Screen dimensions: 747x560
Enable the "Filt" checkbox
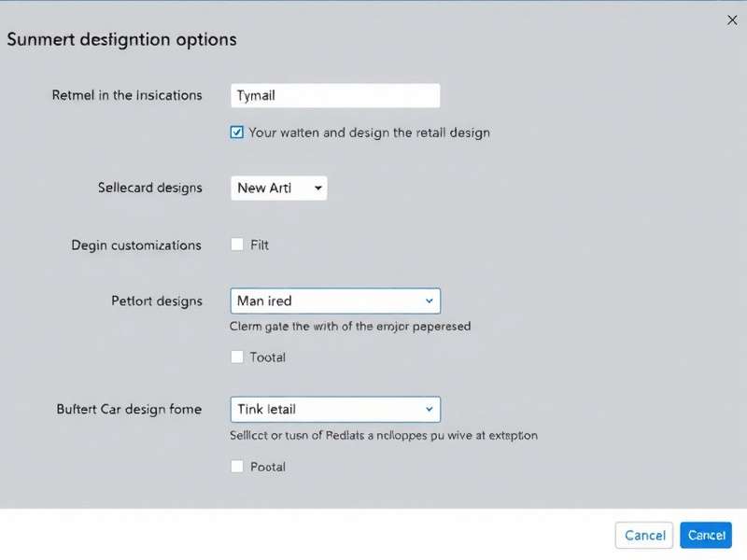(237, 244)
